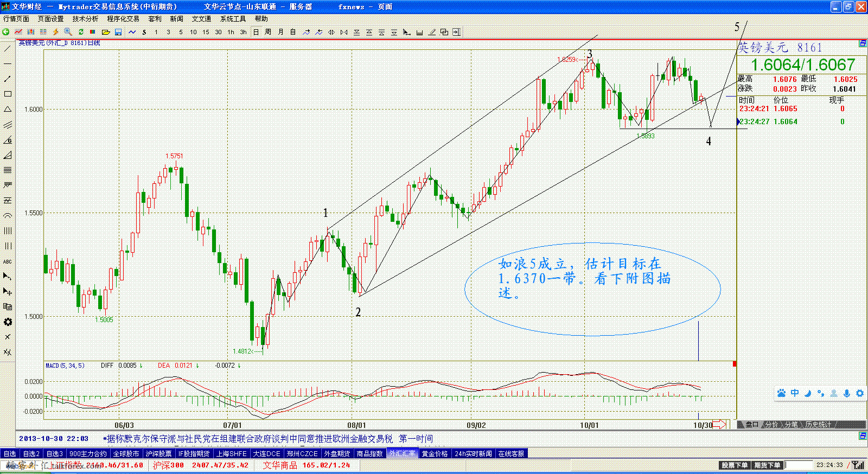Switch chart to 5 minute period
The height and width of the screenshot is (474, 868).
181,32
